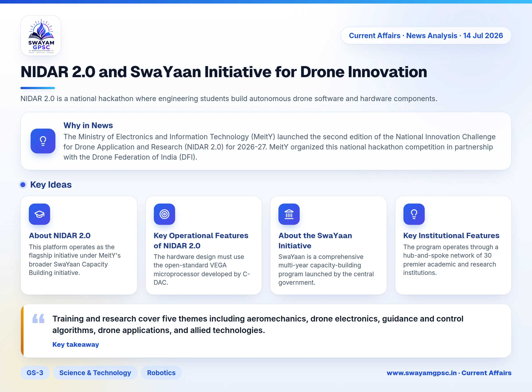This screenshot has height=392, width=532.
Task: Click the text about VEGA microprocessor by C-DAC
Action: (201, 270)
